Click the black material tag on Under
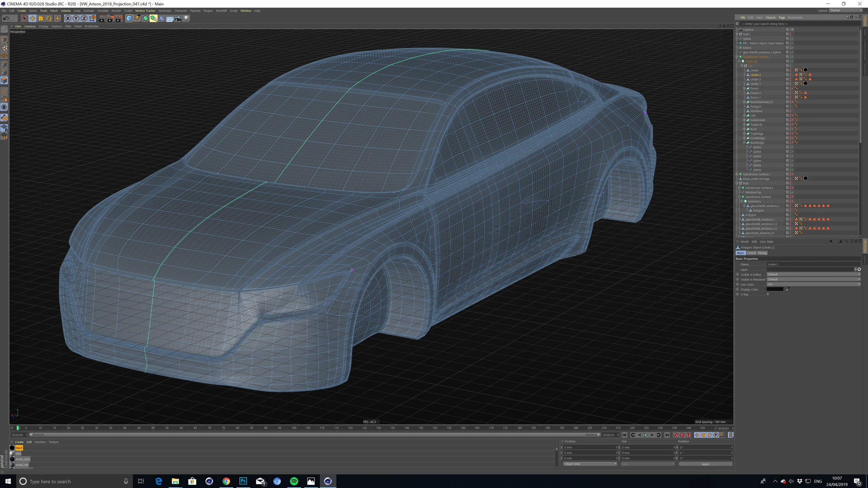868x488 pixels. click(806, 70)
